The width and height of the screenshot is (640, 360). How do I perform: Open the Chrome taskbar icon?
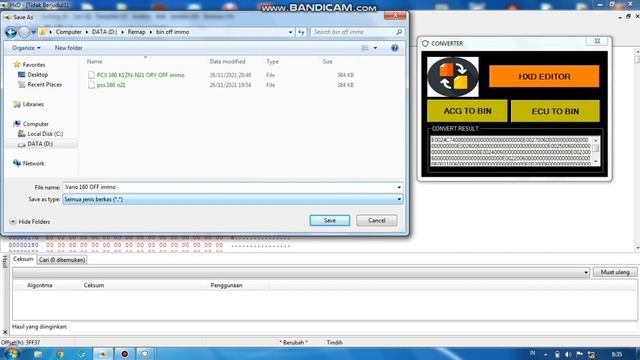point(60,354)
